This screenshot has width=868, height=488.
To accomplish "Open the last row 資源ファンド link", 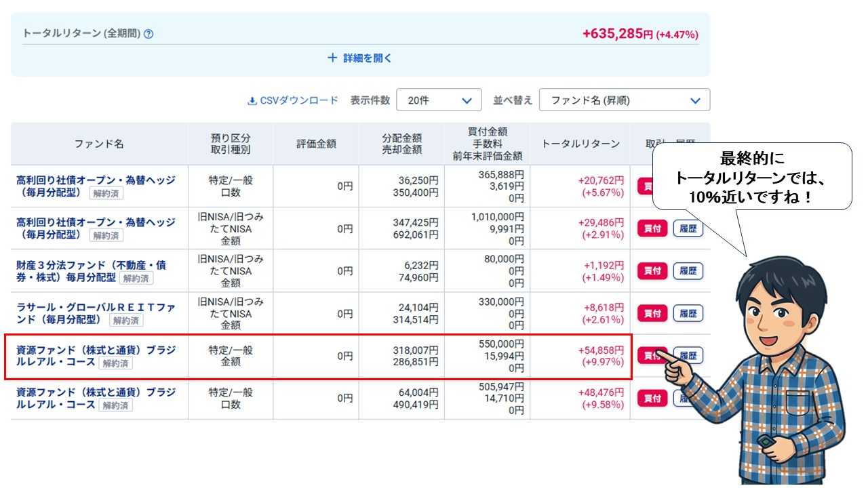I will pyautogui.click(x=96, y=392).
